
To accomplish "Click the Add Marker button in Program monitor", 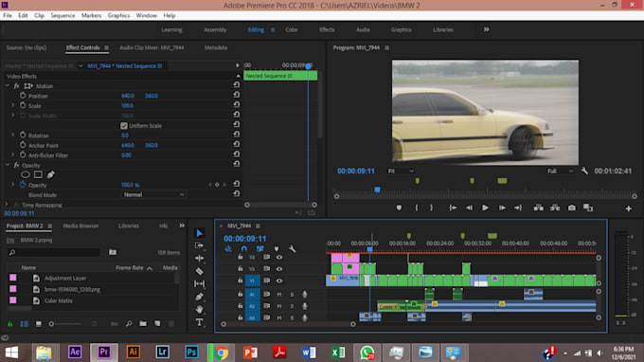I will [399, 208].
